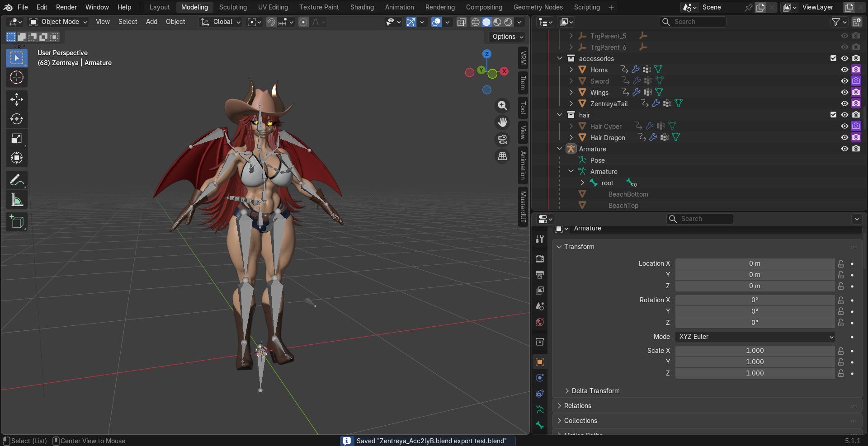Toggle ZentreyaTail viewport visibility
The image size is (868, 446).
point(844,103)
